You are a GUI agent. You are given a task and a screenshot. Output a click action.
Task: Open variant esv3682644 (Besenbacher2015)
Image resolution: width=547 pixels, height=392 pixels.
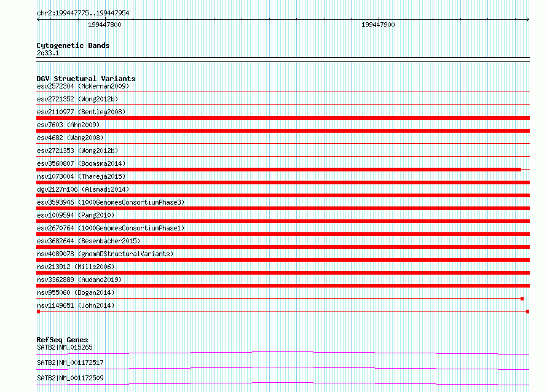click(x=89, y=241)
